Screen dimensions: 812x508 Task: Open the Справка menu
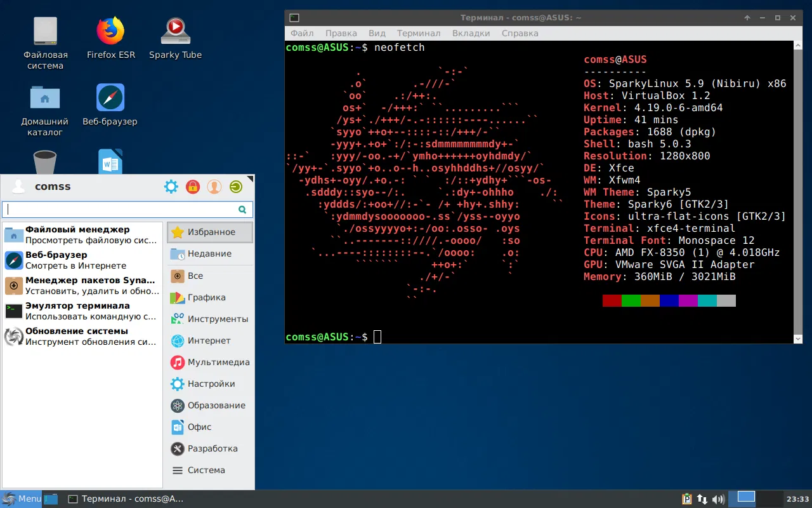520,33
